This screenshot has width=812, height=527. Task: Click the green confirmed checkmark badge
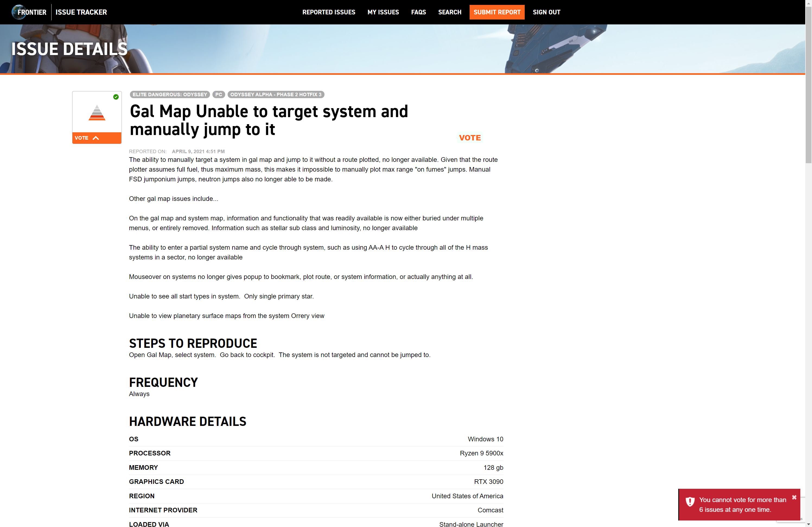pyautogui.click(x=116, y=97)
